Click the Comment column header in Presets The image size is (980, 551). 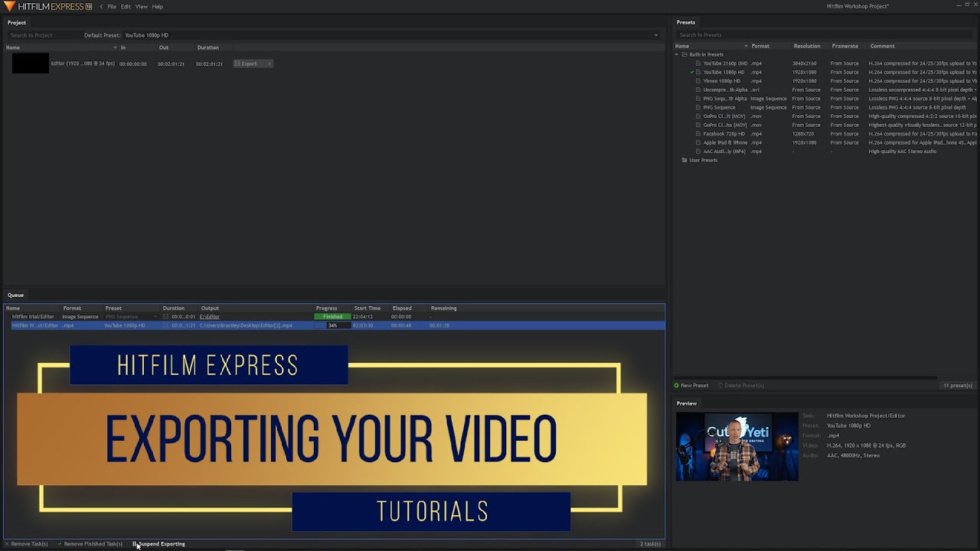point(882,46)
